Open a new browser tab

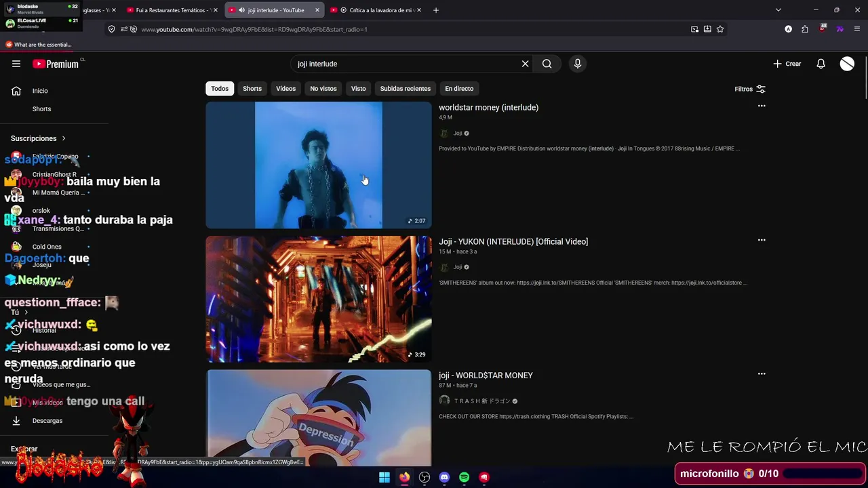coord(436,10)
